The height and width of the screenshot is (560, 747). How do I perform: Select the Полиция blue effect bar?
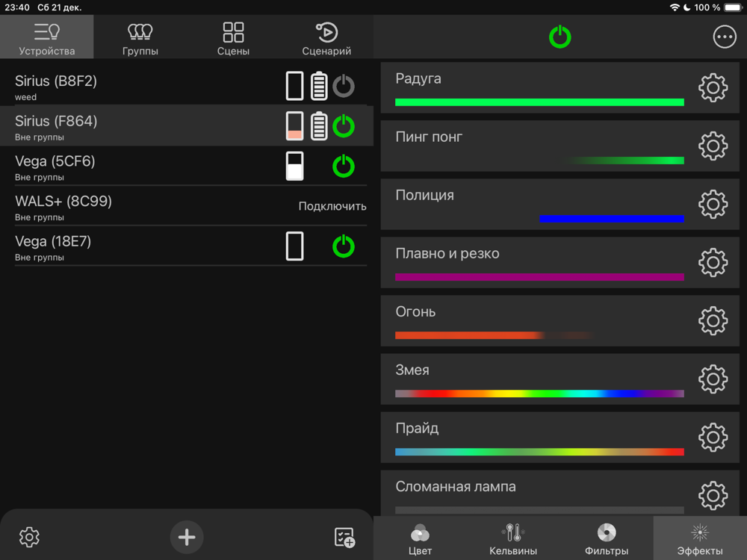[612, 219]
